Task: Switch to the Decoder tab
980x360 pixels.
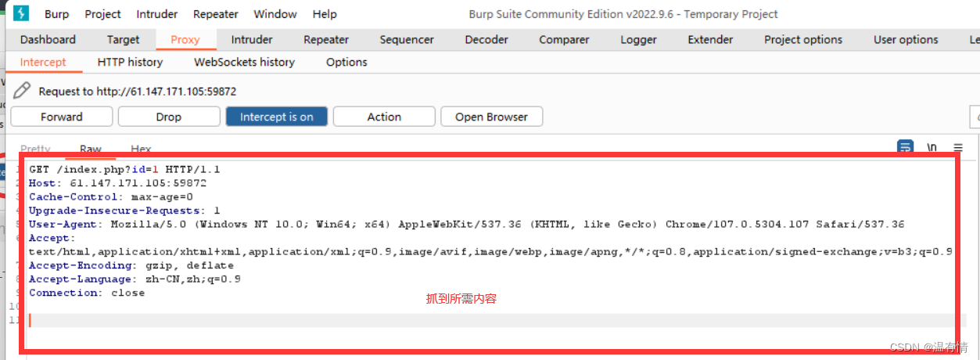Action: [x=488, y=39]
